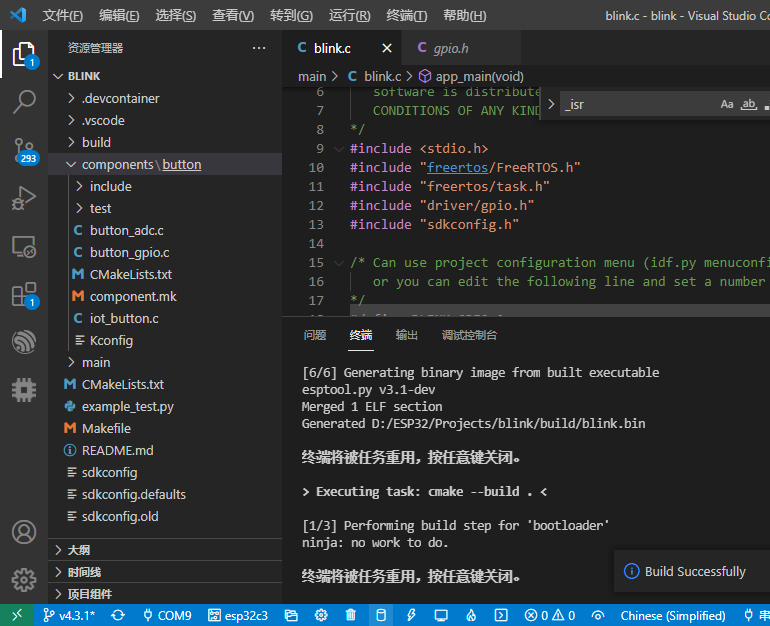Open the 编辑(E) menu
Image resolution: width=770 pixels, height=626 pixels.
pos(119,16)
